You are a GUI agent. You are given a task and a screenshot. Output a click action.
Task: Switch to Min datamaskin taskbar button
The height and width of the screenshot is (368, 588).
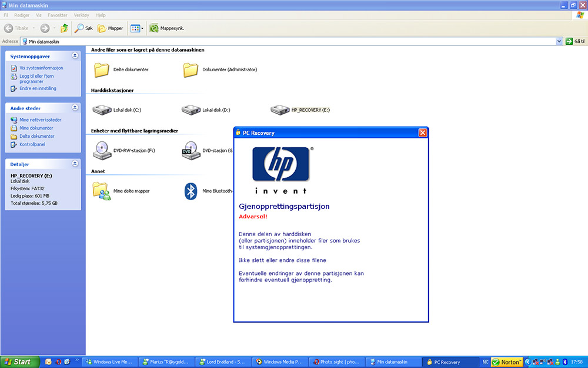(x=393, y=362)
